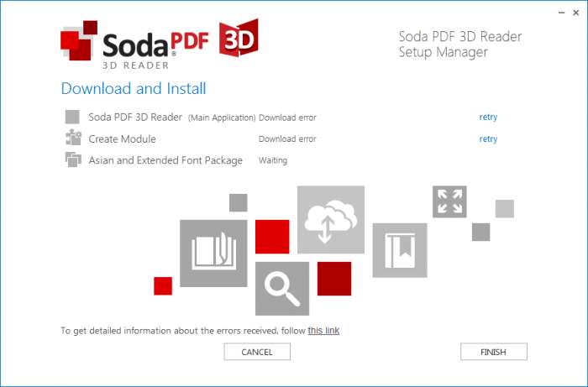The image size is (588, 387).
Task: Click the Asian and Extended Font Package icon
Action: pyautogui.click(x=73, y=160)
